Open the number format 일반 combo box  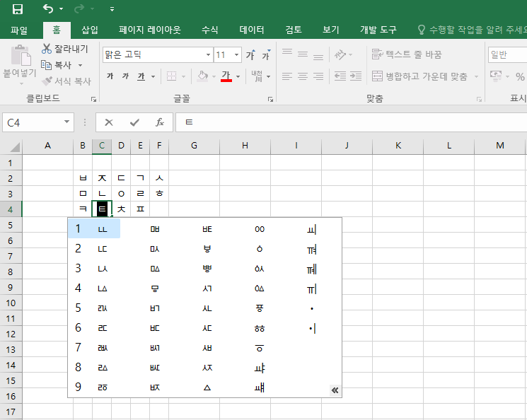click(507, 54)
